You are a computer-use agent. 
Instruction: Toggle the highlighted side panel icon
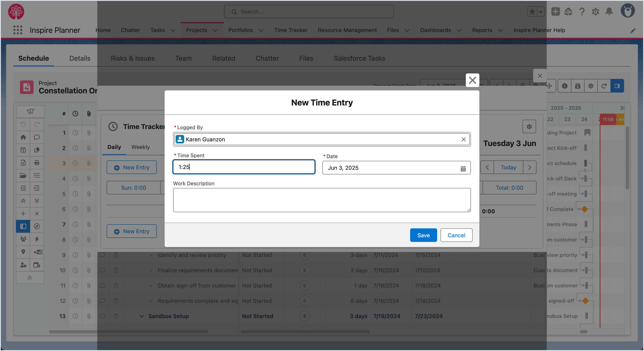pyautogui.click(x=23, y=226)
